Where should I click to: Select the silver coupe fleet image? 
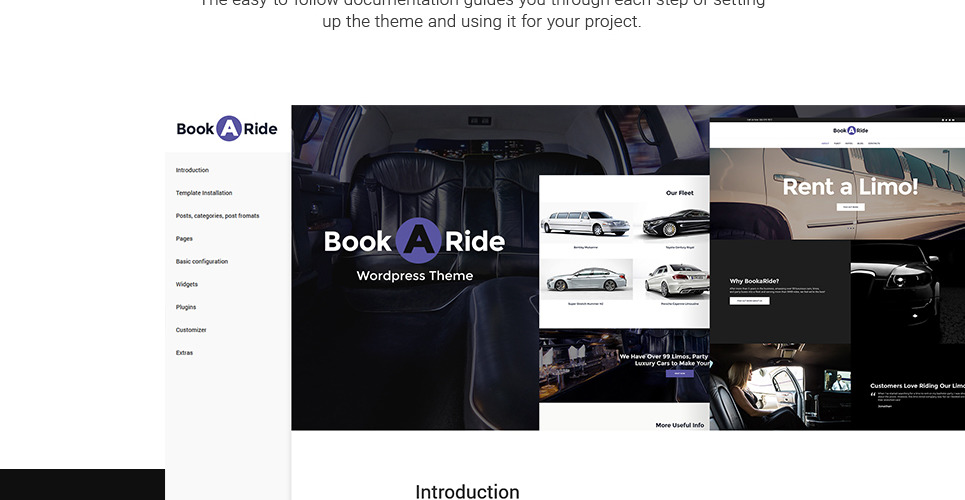coord(586,279)
